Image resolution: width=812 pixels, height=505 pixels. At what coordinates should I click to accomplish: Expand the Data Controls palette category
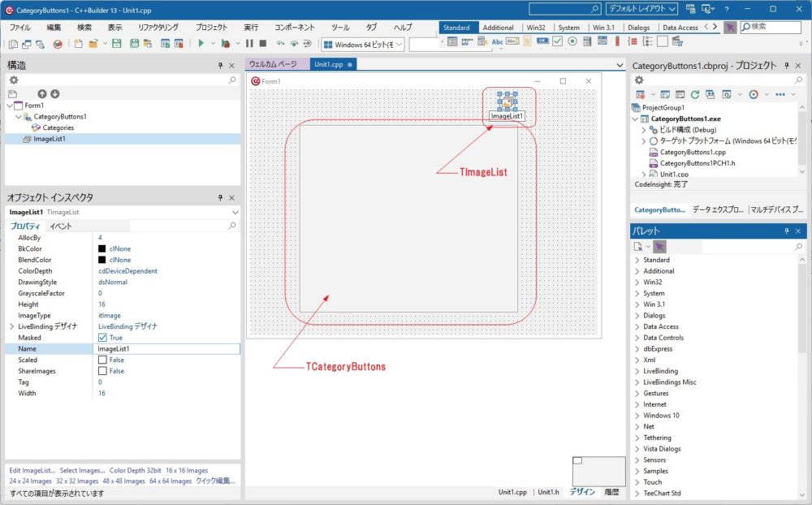pyautogui.click(x=637, y=338)
